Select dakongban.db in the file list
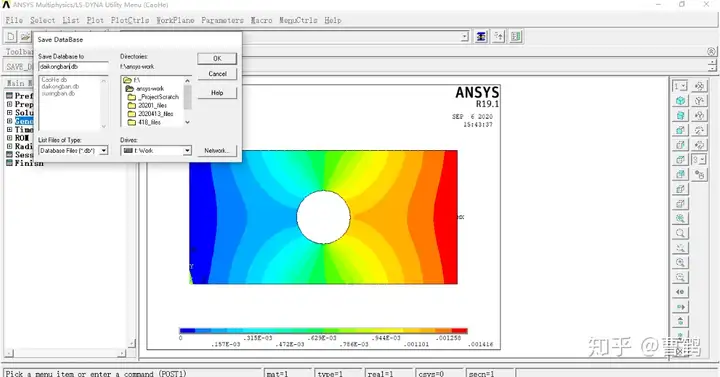 tap(60, 86)
